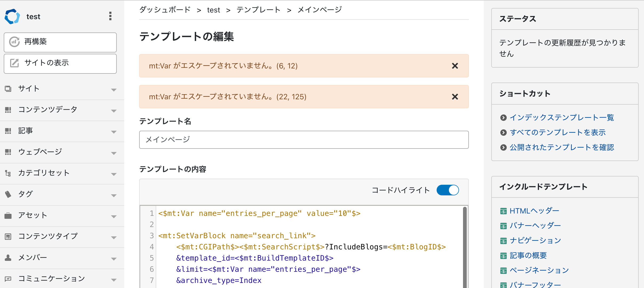
Task: Expand the コンテンツデータ menu arrow
Action: tap(114, 111)
